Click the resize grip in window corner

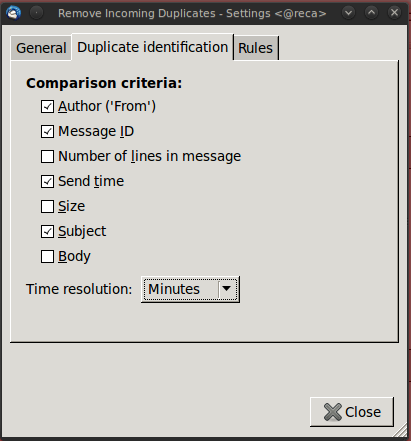[400, 430]
